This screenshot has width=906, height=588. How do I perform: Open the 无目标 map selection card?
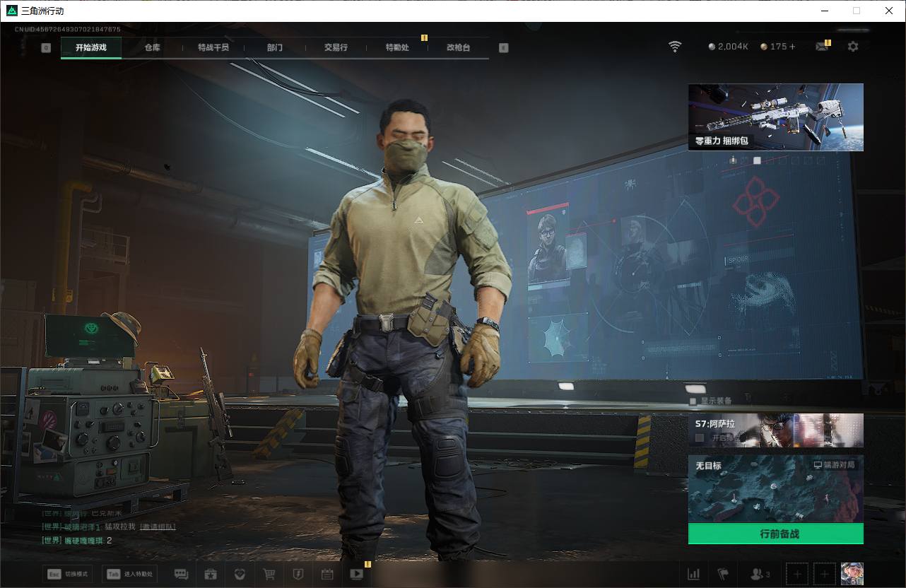(x=776, y=489)
